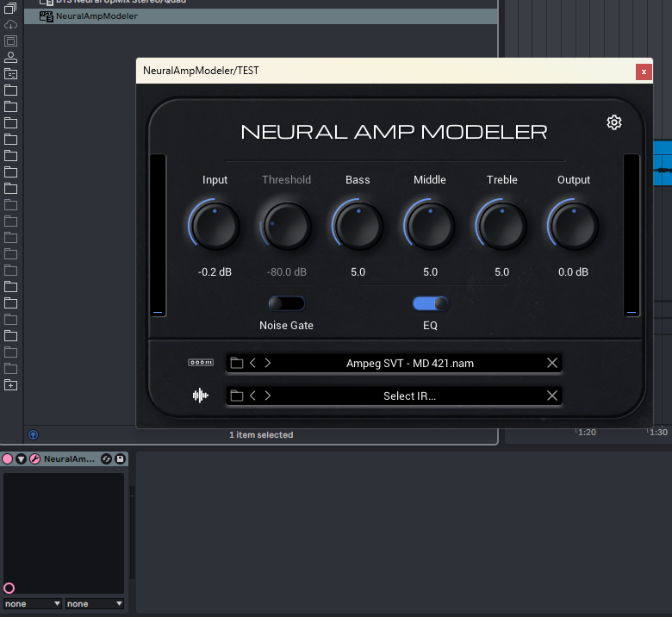Clear the loaded Ampeg SVT model
The image size is (672, 617).
552,363
